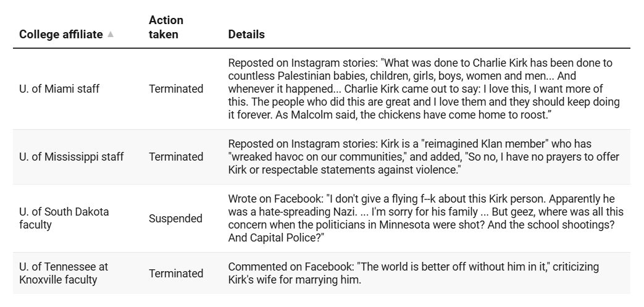Click U. of Tennessee at Knoxville faculty cell
Screen dimensions: 644x307
(64, 273)
